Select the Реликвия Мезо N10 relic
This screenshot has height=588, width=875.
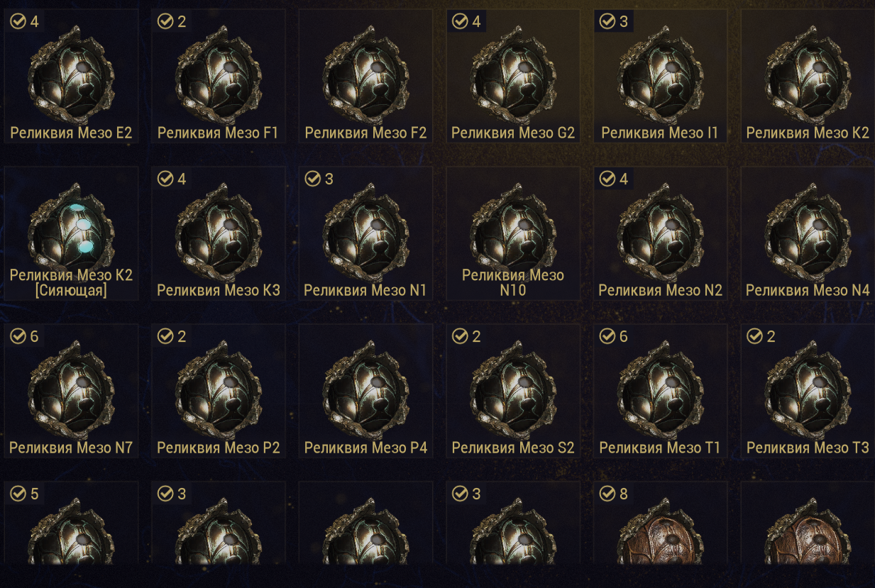pyautogui.click(x=513, y=233)
